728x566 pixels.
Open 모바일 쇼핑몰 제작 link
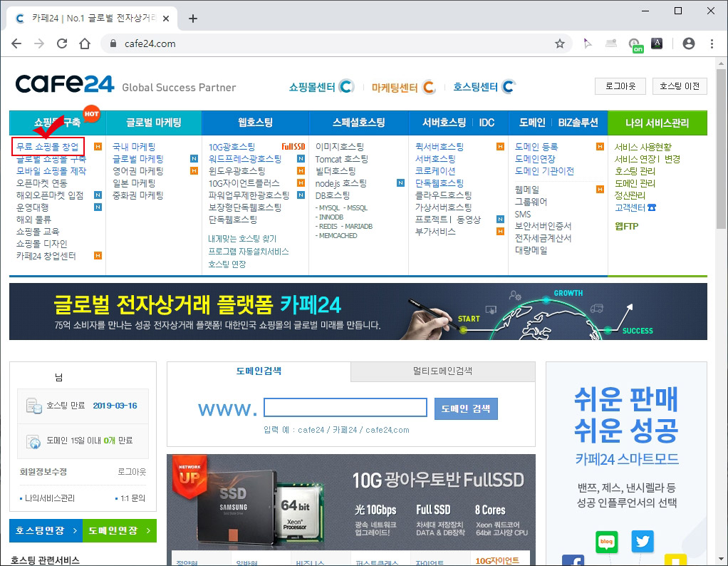click(51, 171)
